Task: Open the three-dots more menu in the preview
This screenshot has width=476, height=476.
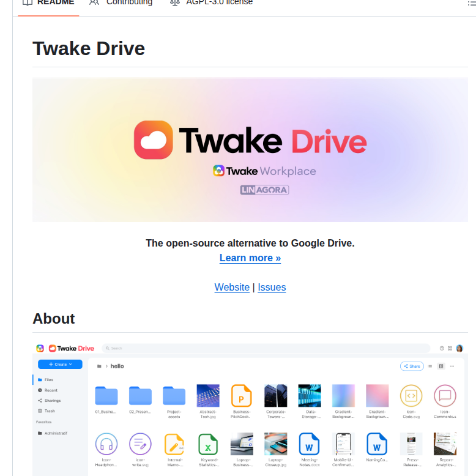Action: tap(452, 366)
